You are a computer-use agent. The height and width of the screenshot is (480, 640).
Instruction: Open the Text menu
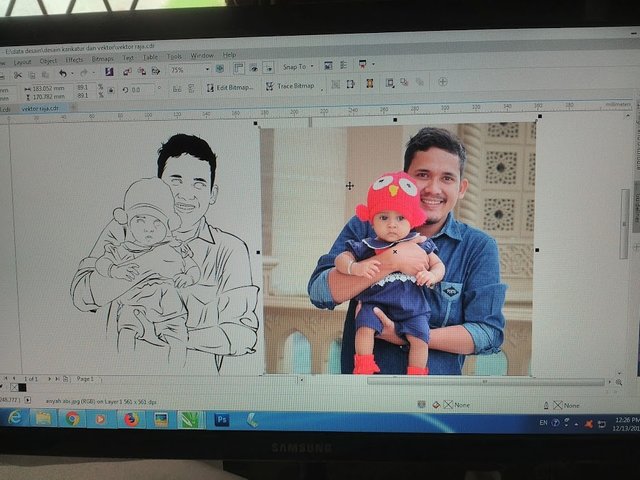point(128,58)
